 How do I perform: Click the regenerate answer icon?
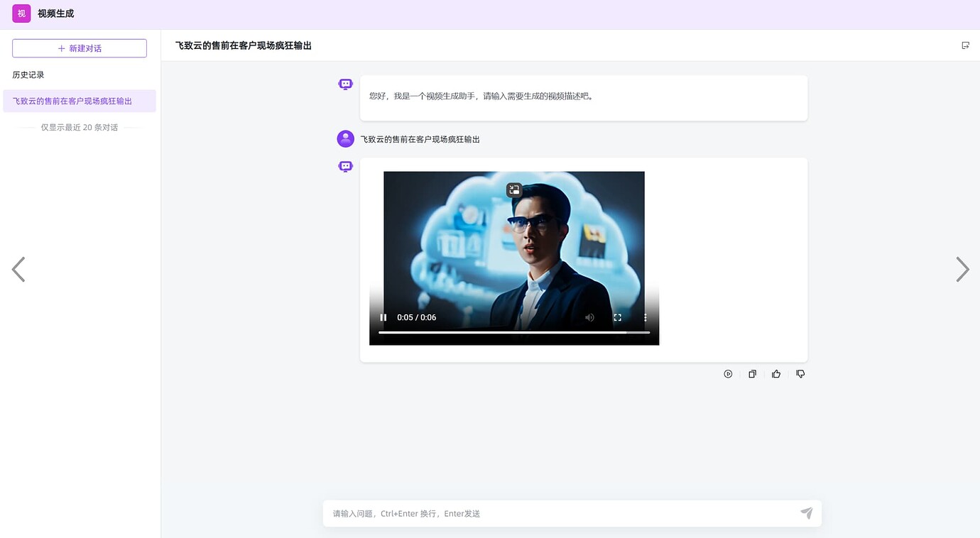click(x=728, y=374)
